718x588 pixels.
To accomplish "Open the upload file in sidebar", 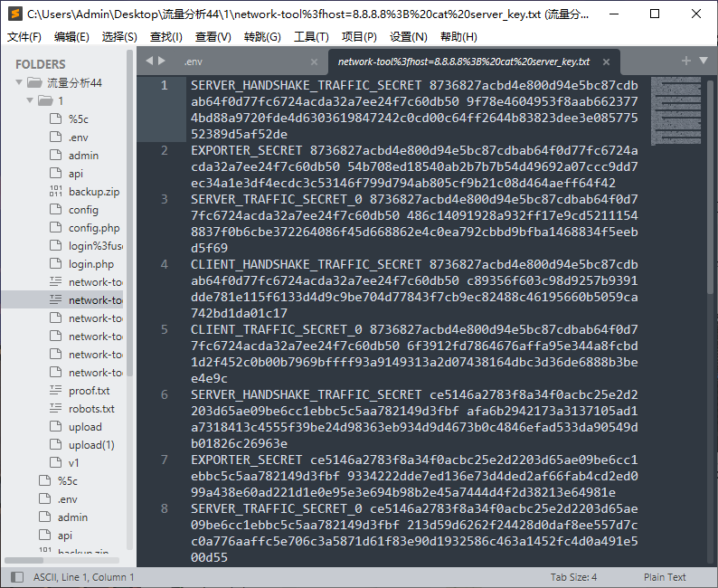I will pyautogui.click(x=85, y=427).
